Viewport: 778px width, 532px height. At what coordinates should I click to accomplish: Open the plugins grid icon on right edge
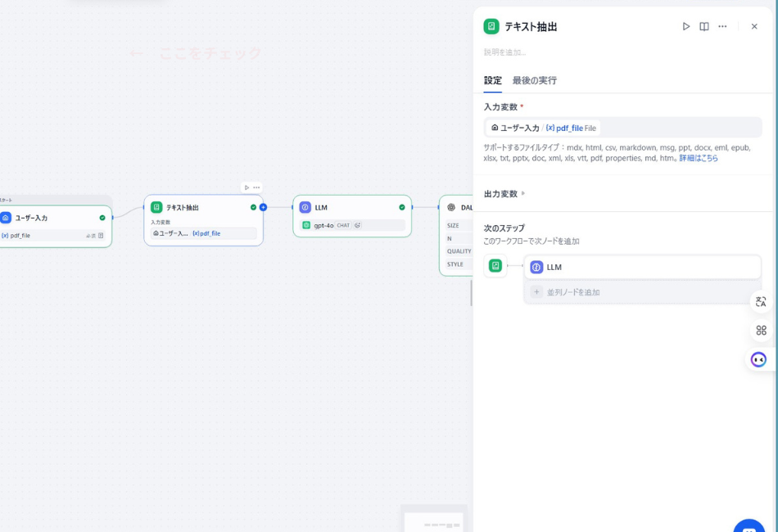[x=760, y=330]
